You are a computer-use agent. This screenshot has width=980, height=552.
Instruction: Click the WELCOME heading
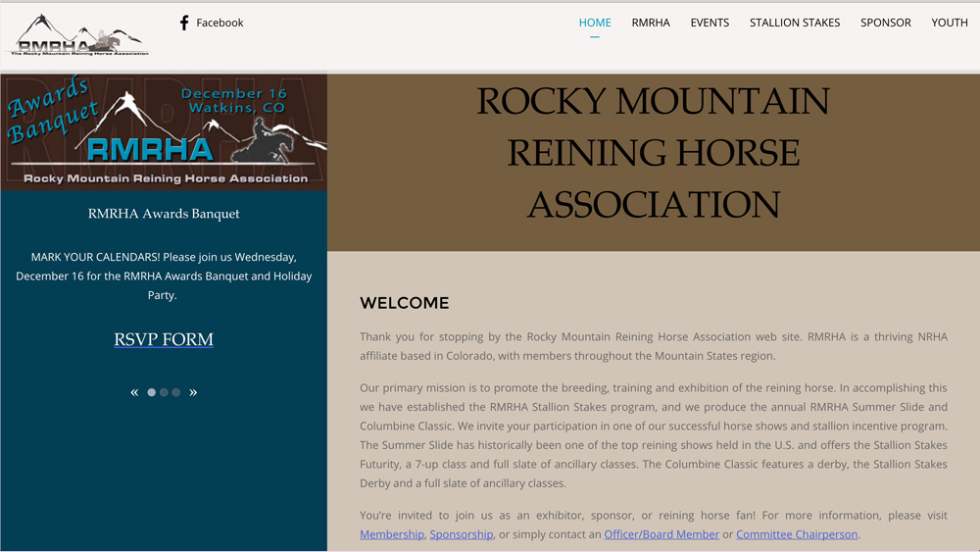405,303
